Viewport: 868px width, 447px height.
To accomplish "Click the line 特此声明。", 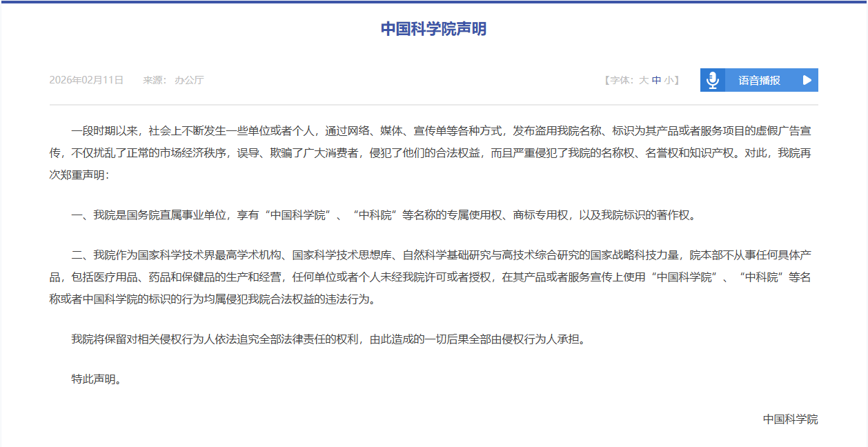I will coord(97,379).
